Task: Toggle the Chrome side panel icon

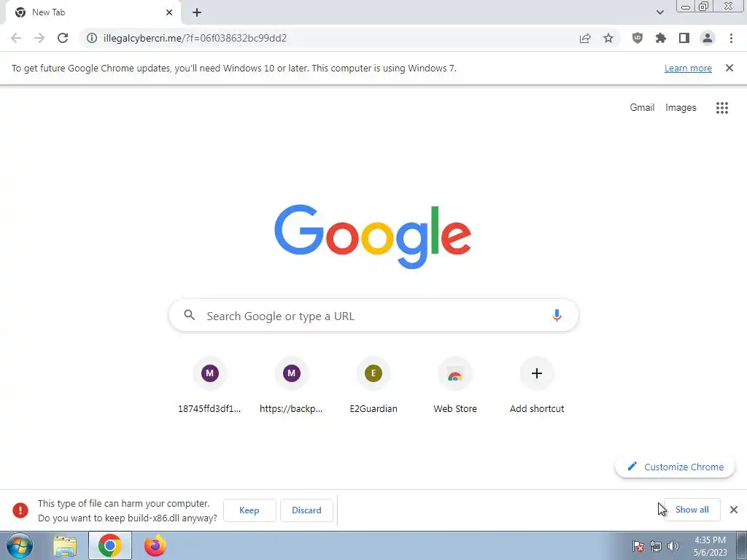Action: (x=684, y=38)
